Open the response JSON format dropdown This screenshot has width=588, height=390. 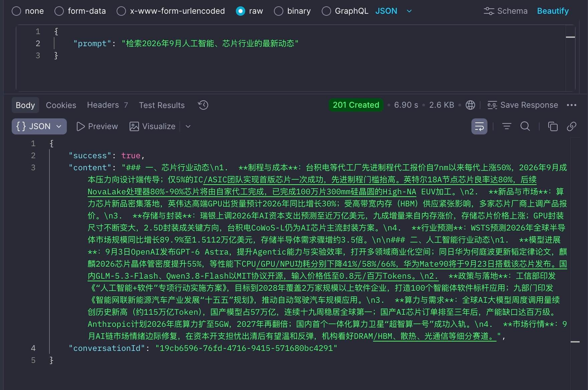click(x=39, y=126)
